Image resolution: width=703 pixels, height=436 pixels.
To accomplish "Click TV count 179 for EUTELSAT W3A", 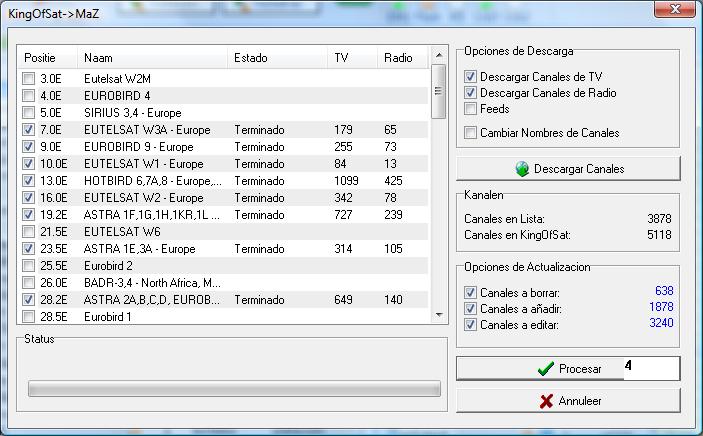I will pyautogui.click(x=343, y=130).
